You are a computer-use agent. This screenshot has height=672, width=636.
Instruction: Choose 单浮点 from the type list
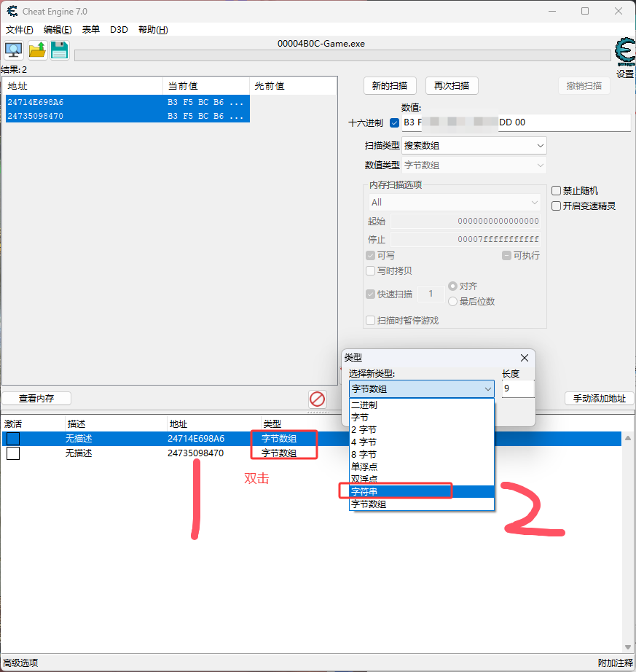point(422,466)
